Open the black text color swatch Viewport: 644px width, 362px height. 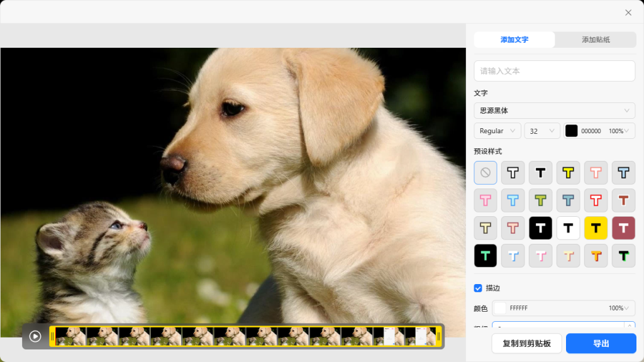coord(571,131)
